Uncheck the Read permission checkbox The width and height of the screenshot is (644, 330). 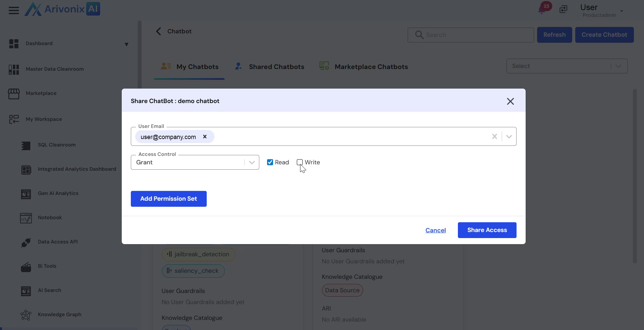[270, 162]
